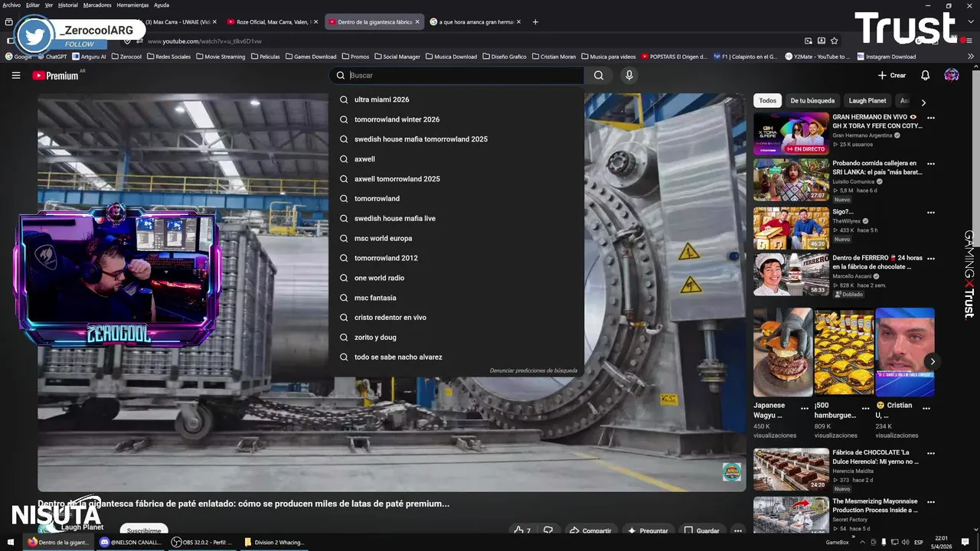Expand filter chips with right chevron

click(923, 102)
